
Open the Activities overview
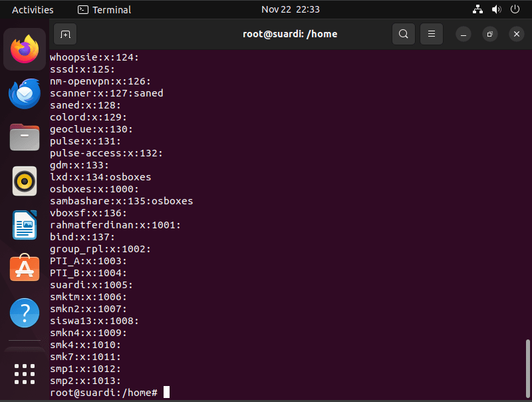pos(33,9)
